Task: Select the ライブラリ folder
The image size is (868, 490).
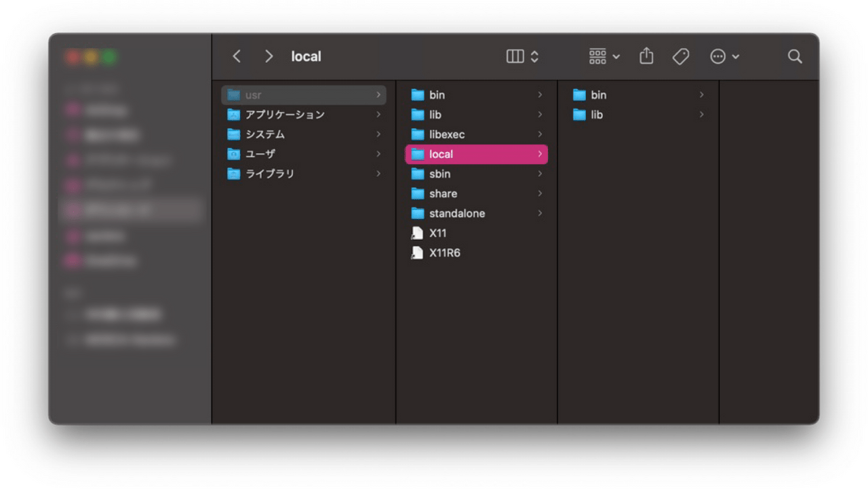Action: (304, 173)
